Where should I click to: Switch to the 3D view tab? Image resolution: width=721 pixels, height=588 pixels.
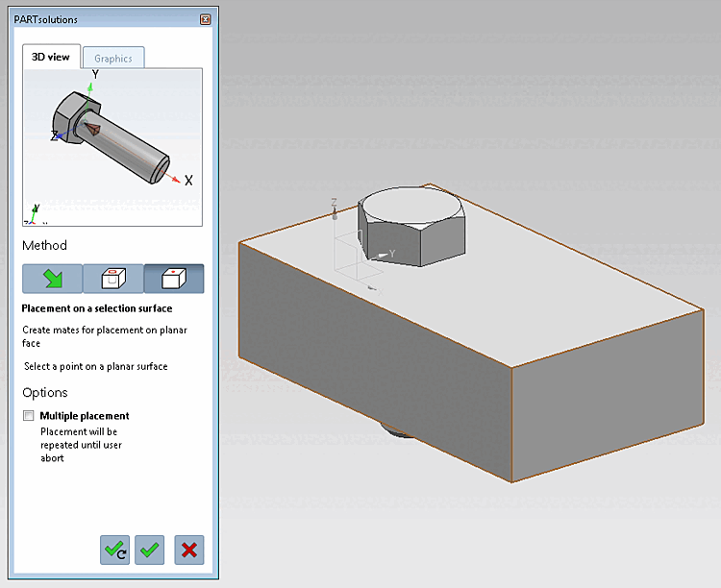point(51,57)
